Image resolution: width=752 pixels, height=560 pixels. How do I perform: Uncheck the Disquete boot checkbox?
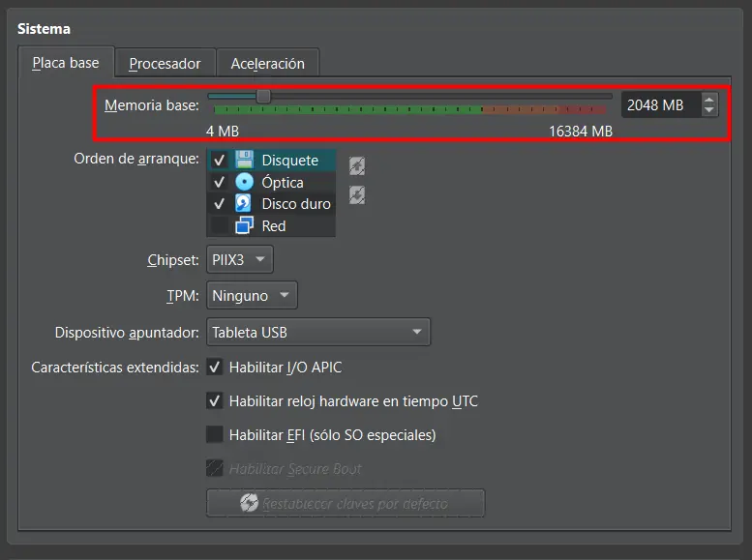pyautogui.click(x=220, y=161)
